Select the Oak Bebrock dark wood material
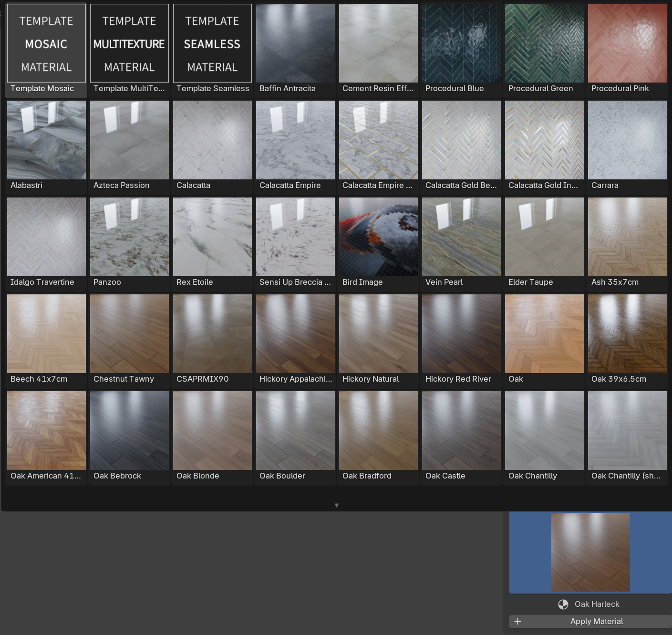 click(129, 431)
